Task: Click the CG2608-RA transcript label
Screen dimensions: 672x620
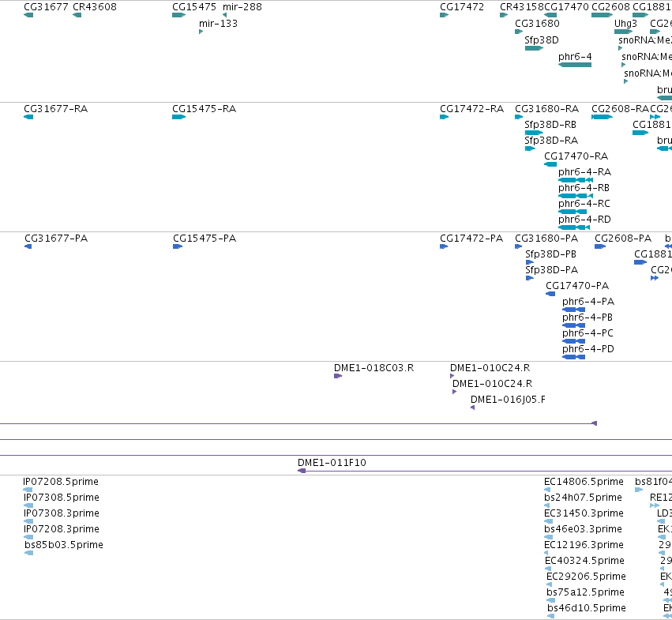Action: point(620,109)
